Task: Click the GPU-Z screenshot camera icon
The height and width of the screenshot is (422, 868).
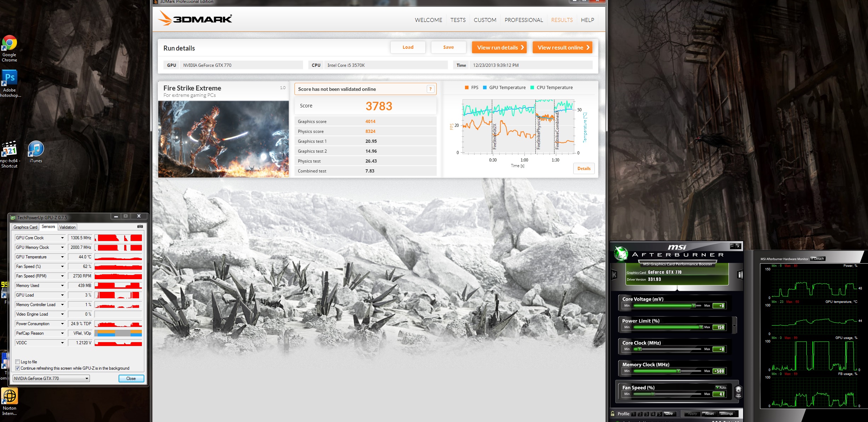Action: [140, 227]
